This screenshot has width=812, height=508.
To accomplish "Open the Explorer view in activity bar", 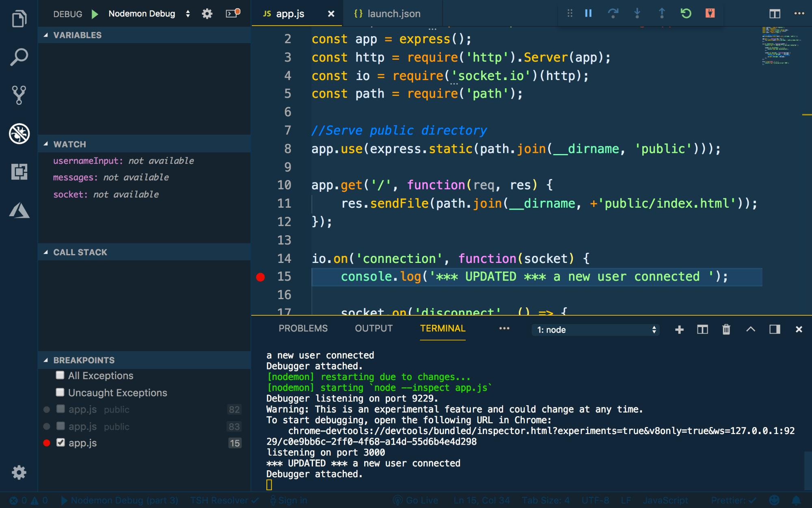I will click(19, 19).
